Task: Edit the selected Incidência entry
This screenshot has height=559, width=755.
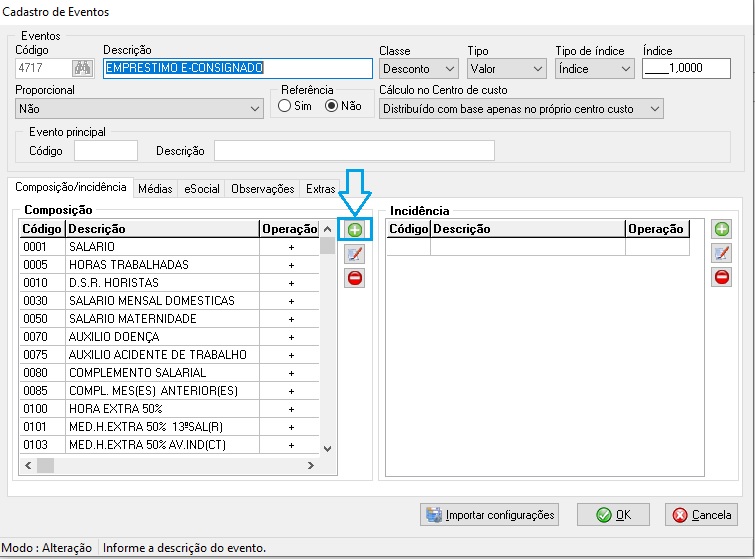Action: (721, 253)
